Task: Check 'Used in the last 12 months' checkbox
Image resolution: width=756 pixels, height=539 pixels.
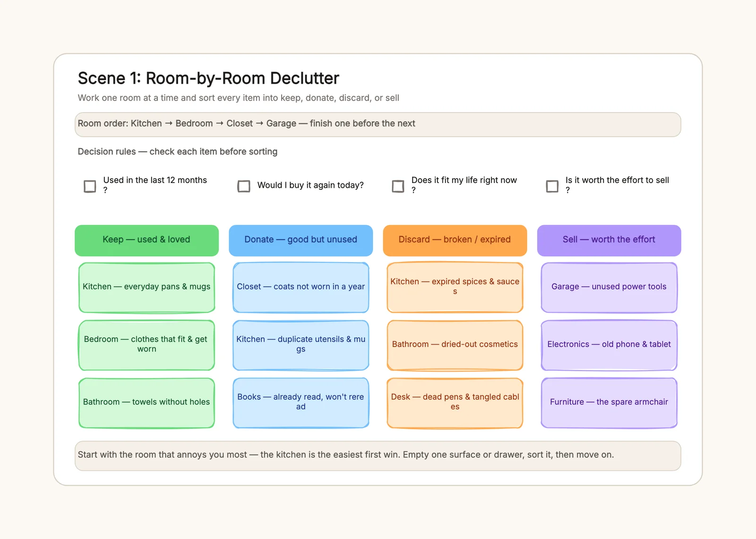Action: point(90,186)
